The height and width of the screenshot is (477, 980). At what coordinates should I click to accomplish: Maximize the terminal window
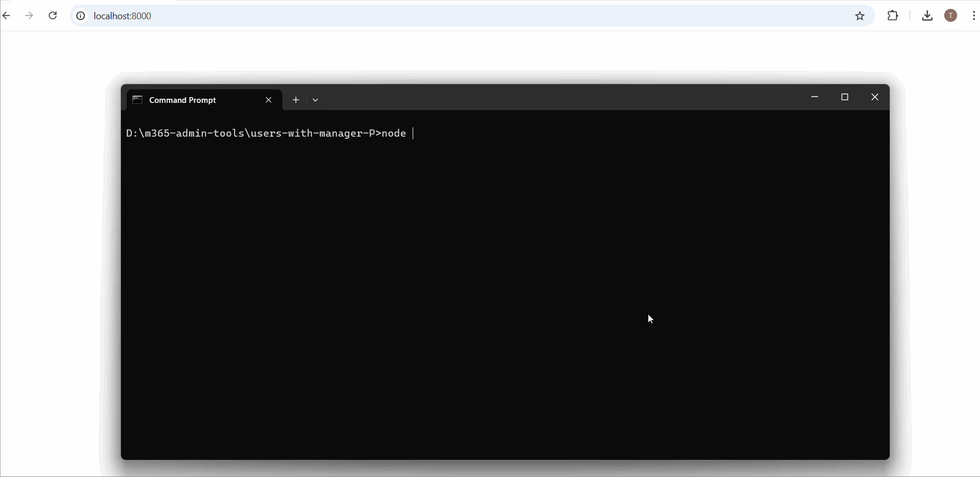tap(845, 97)
